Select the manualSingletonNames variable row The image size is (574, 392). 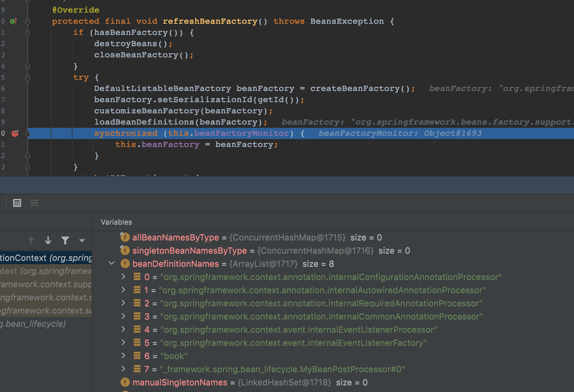180,382
